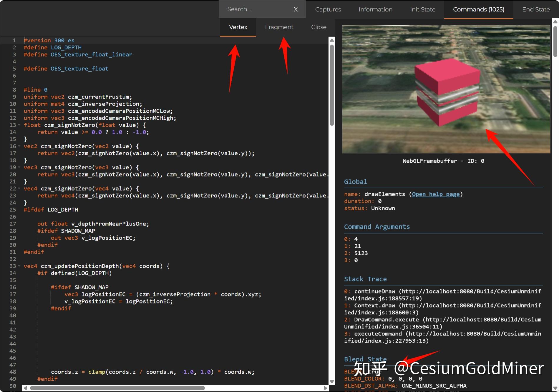The width and height of the screenshot is (559, 392).
Task: Switch to the Vertex shader tab
Action: tap(238, 27)
